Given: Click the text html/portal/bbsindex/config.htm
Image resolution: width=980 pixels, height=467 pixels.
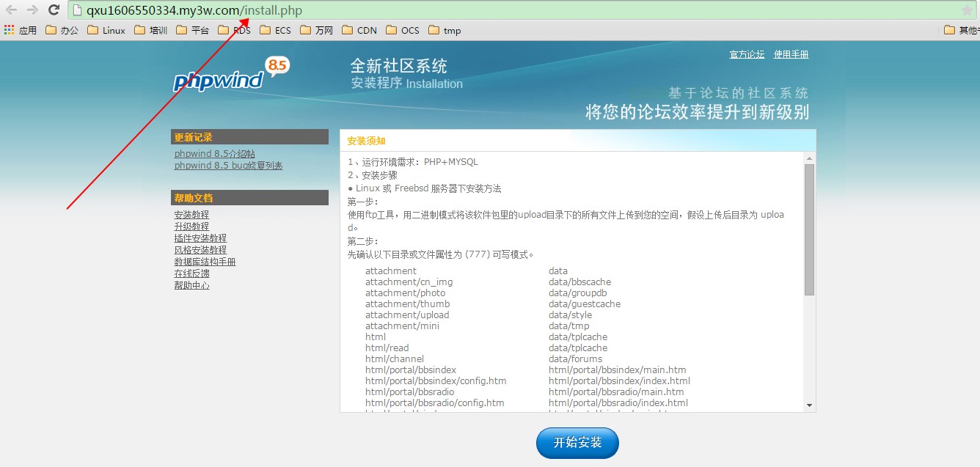Looking at the screenshot, I should click(x=436, y=381).
